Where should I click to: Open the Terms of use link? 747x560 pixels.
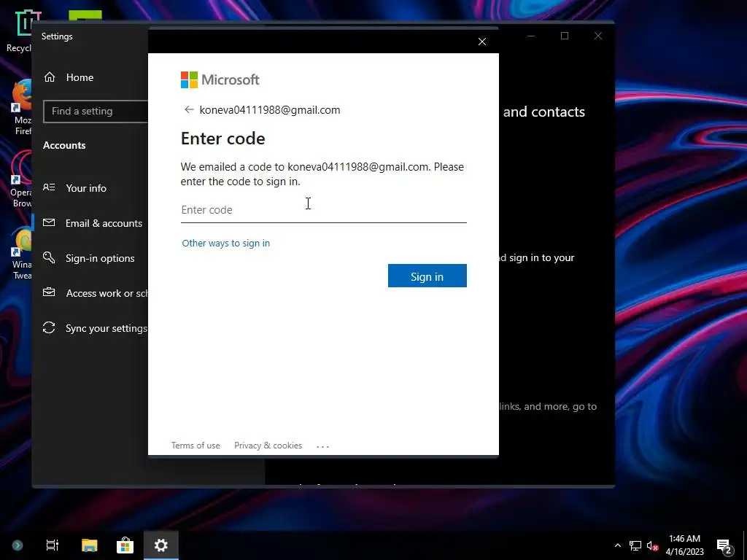tap(196, 446)
